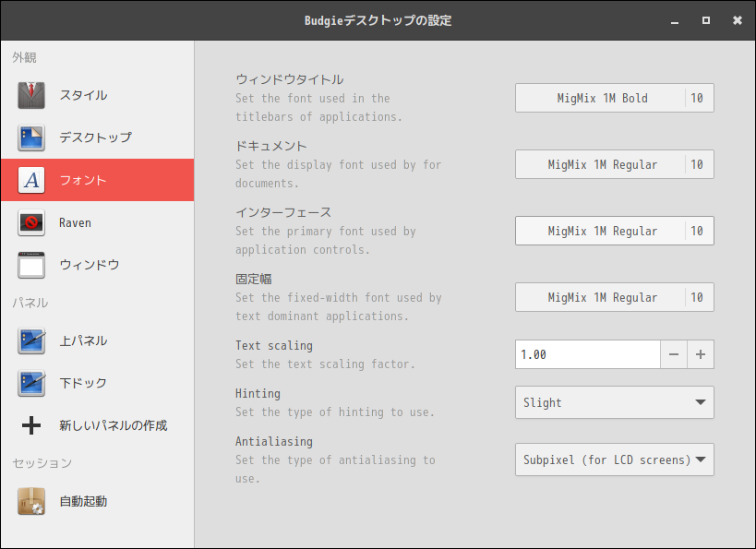756x549 pixels.
Task: Change the ドキュメント font button
Action: (614, 164)
